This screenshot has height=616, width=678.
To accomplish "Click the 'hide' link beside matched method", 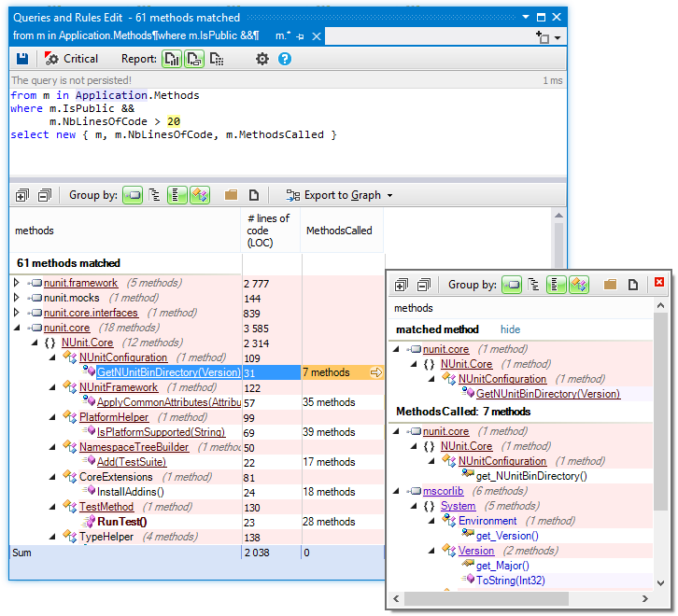I will click(x=510, y=329).
